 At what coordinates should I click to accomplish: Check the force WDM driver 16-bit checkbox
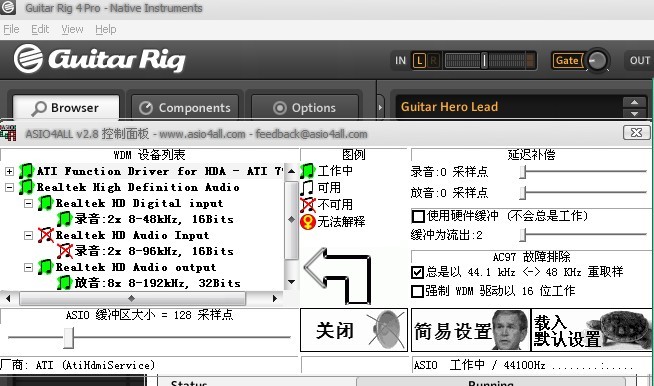click(418, 291)
